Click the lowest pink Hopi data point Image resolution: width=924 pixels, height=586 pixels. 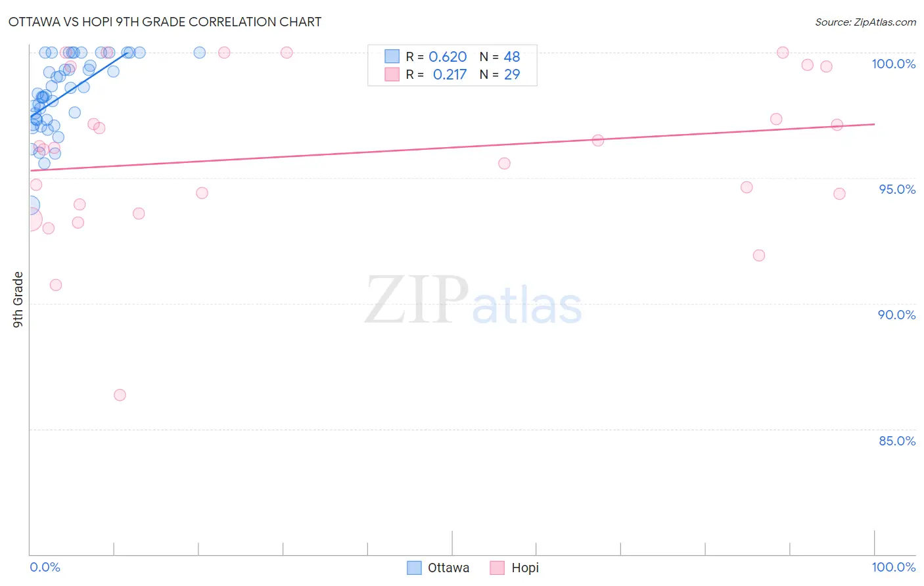click(120, 395)
